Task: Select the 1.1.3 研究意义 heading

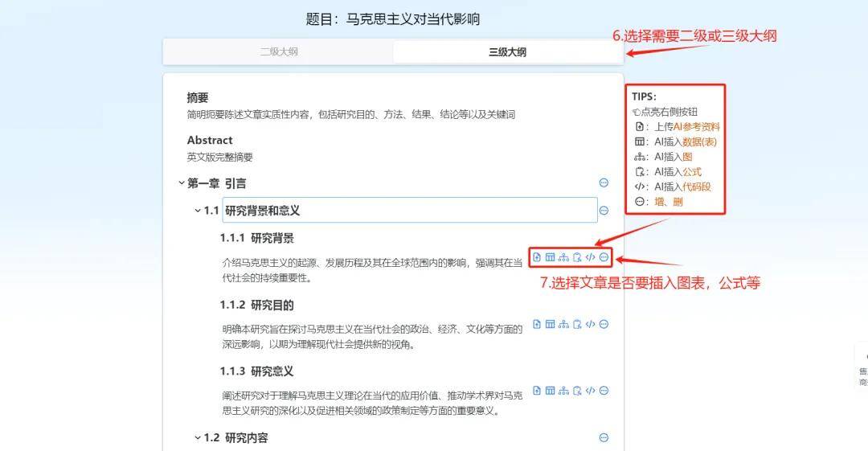Action: pos(257,371)
